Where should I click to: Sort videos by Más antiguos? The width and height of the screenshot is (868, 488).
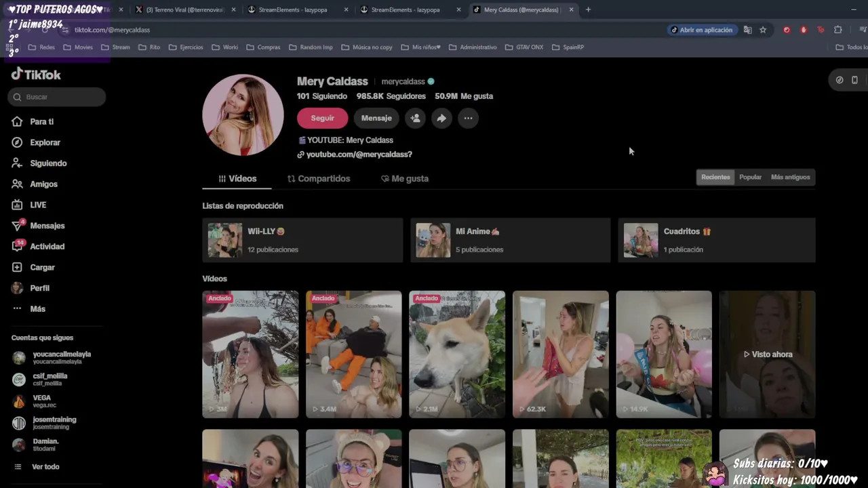coord(790,177)
